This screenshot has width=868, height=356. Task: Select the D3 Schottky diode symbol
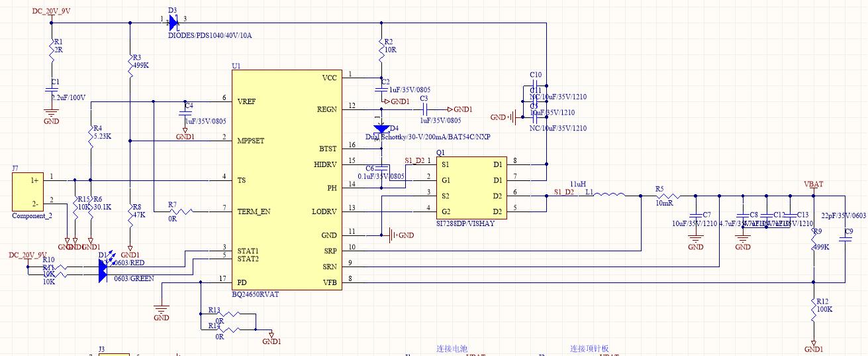tap(173, 23)
